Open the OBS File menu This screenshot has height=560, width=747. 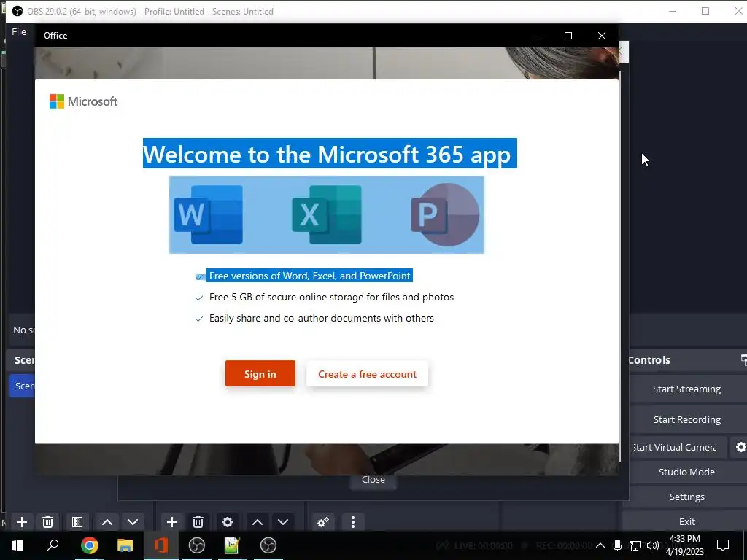pyautogui.click(x=19, y=32)
